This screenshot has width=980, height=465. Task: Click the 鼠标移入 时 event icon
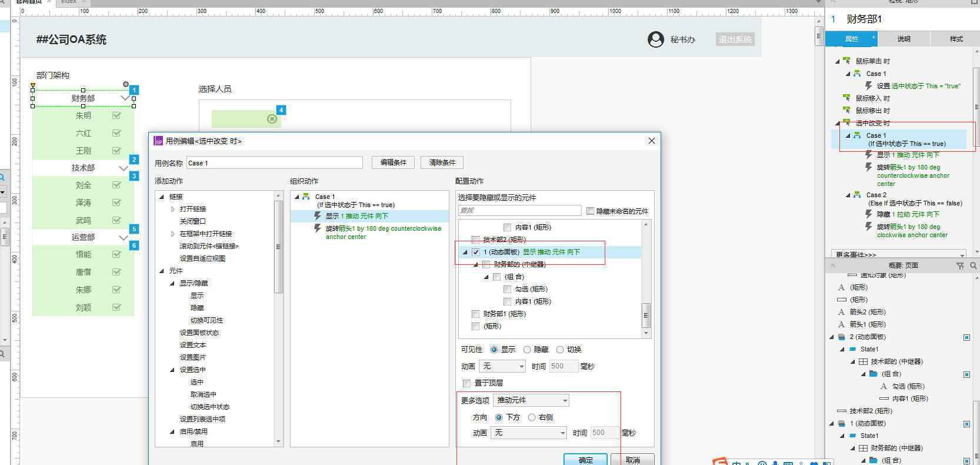tap(846, 98)
